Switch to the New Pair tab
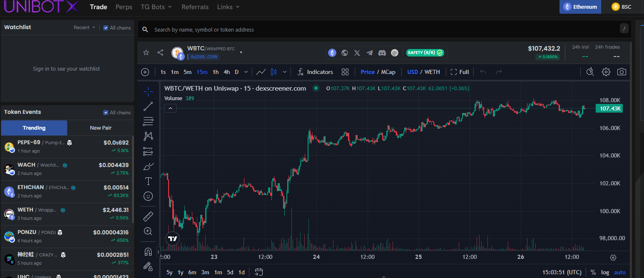The height and width of the screenshot is (278, 644). coord(101,128)
